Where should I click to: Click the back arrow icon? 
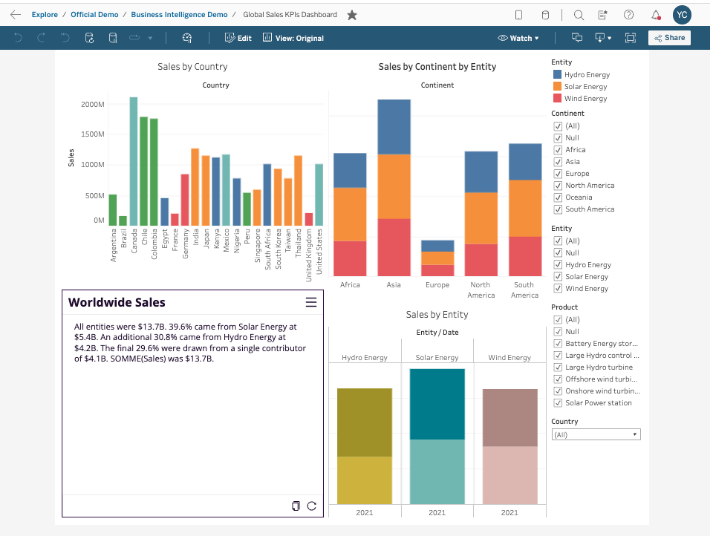tap(15, 14)
